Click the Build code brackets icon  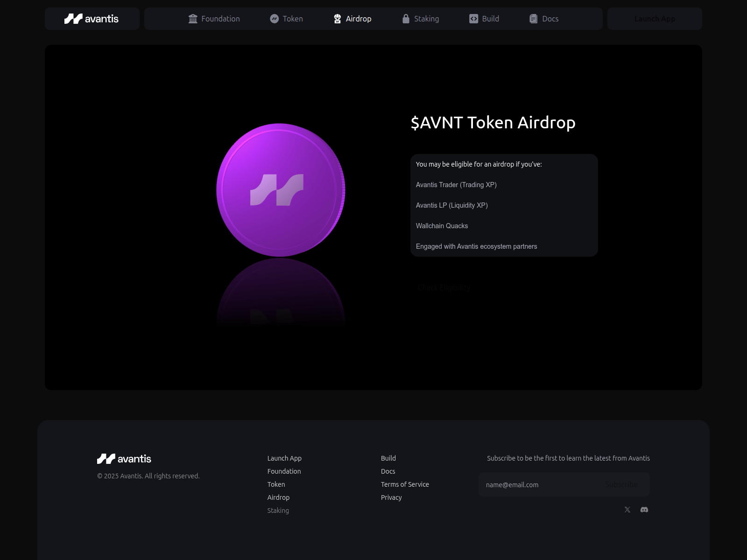[x=473, y=19]
